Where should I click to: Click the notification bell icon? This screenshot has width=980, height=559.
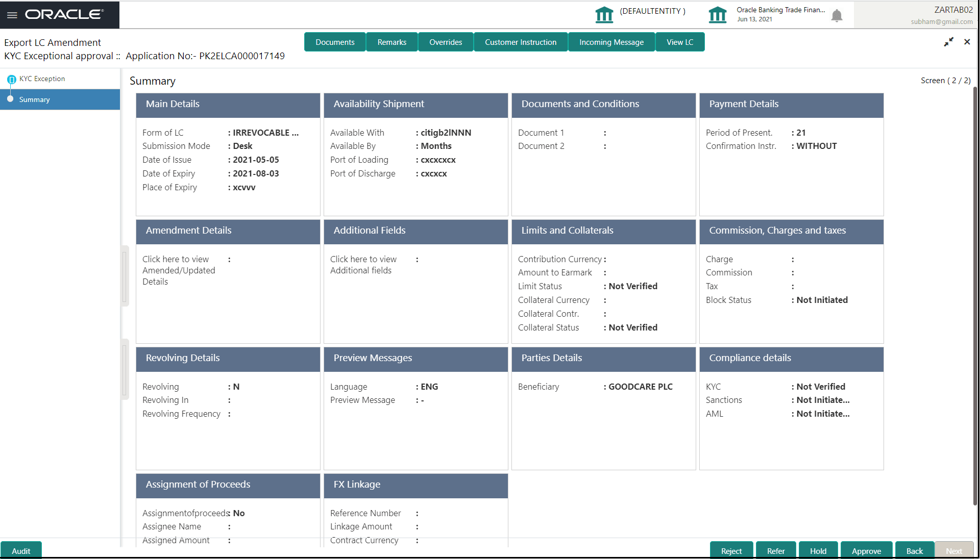[837, 16]
